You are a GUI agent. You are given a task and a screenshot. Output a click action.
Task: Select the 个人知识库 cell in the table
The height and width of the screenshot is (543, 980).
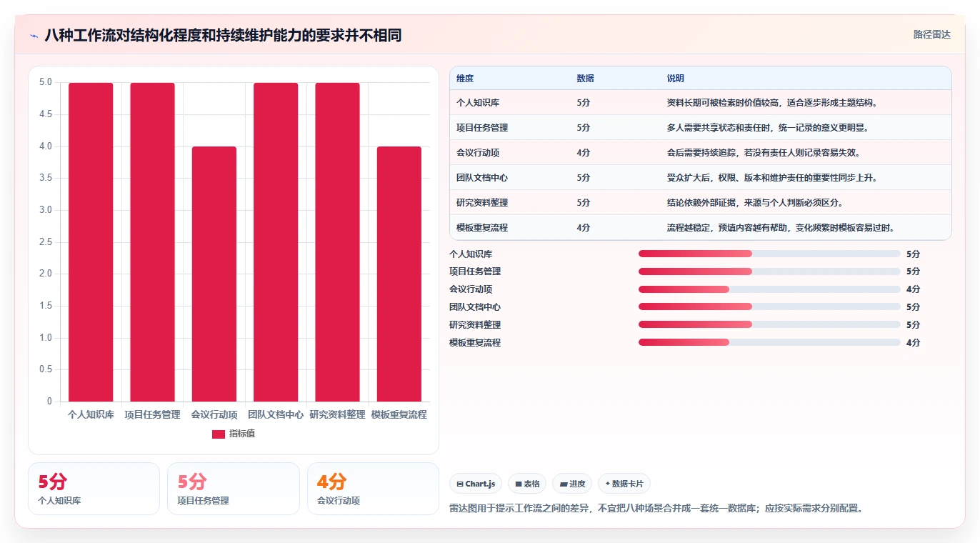click(478, 103)
